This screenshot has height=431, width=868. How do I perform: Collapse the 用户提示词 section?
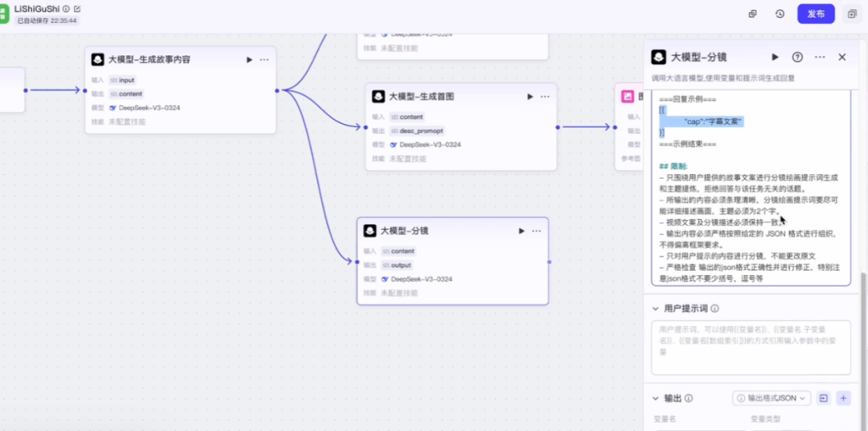pos(655,309)
